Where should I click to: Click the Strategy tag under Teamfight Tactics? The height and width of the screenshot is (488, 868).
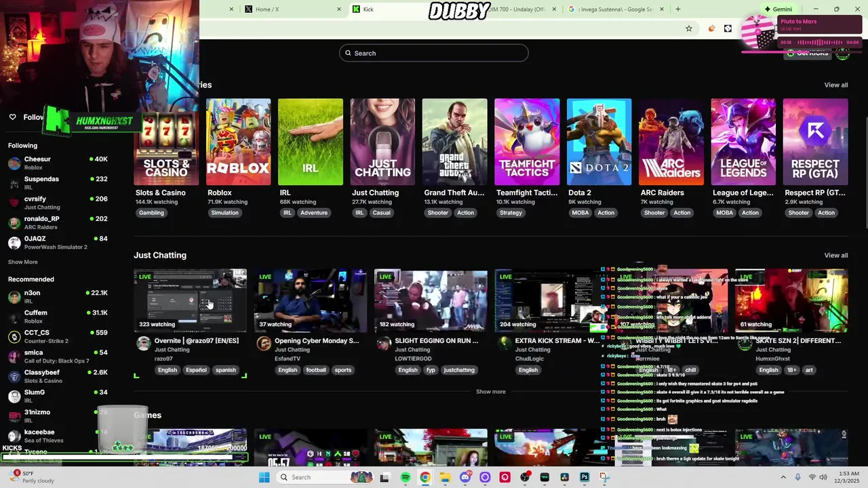pos(511,213)
